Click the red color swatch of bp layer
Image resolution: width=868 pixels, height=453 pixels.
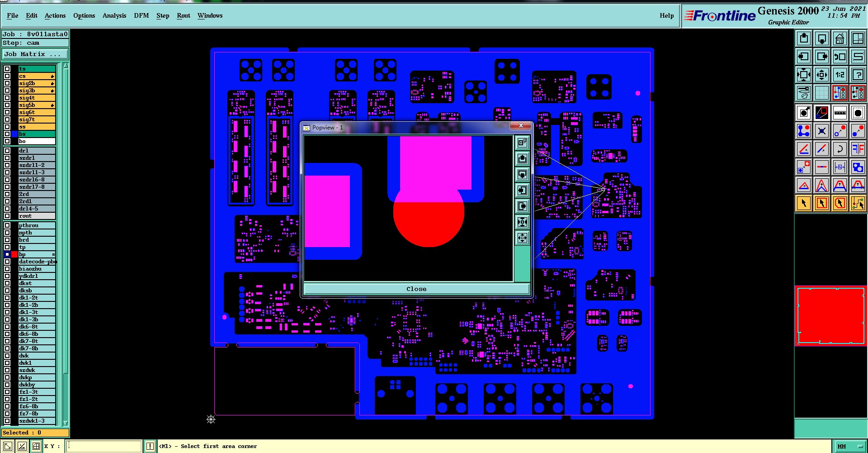tap(14, 254)
